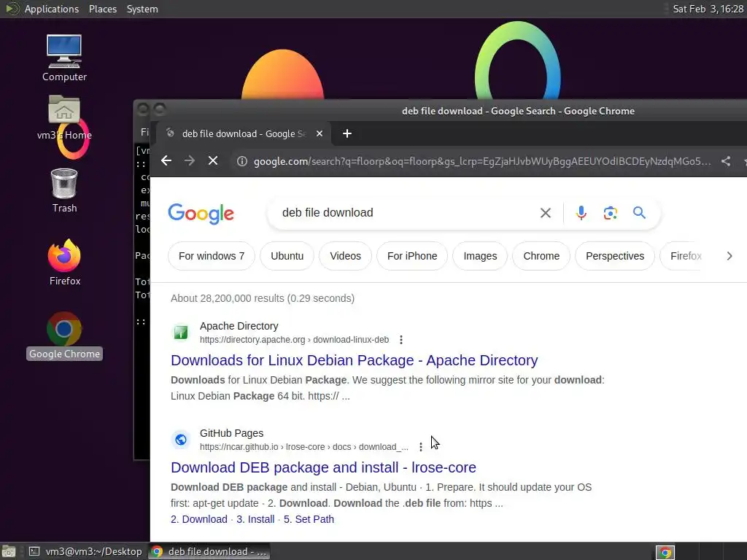Switch to vm3@vm3 terminal in taskbar

pos(86,551)
